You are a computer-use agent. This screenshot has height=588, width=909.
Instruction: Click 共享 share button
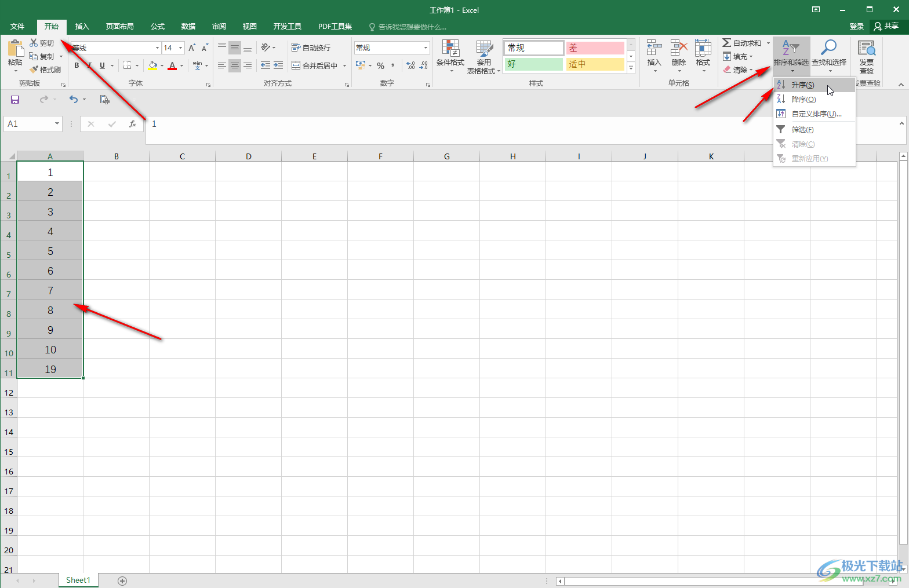click(886, 26)
